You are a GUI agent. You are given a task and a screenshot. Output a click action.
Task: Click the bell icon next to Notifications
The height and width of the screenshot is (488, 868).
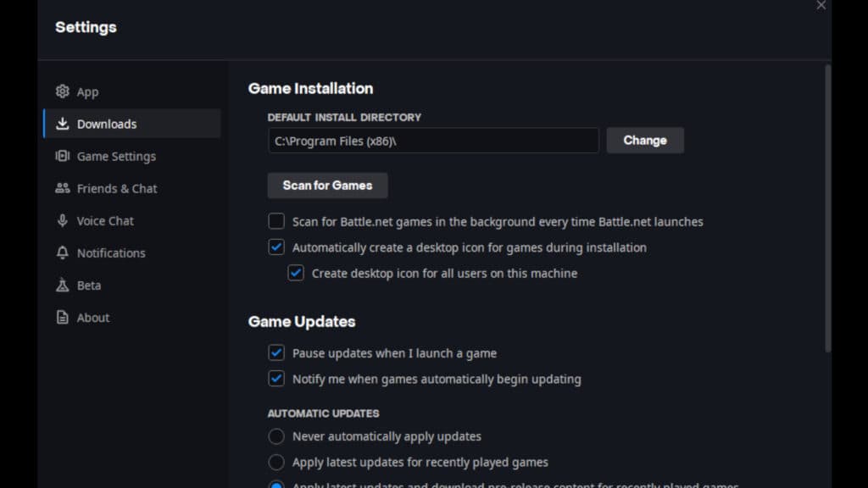coord(62,252)
